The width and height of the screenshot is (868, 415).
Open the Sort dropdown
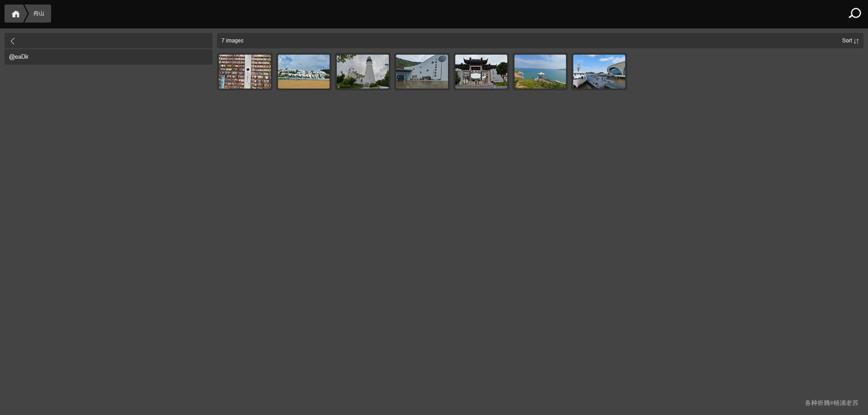tap(850, 41)
